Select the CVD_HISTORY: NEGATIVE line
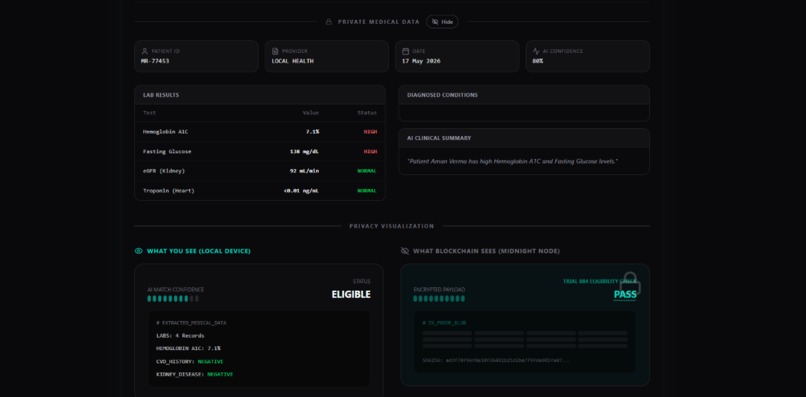This screenshot has width=806, height=397. (x=190, y=362)
